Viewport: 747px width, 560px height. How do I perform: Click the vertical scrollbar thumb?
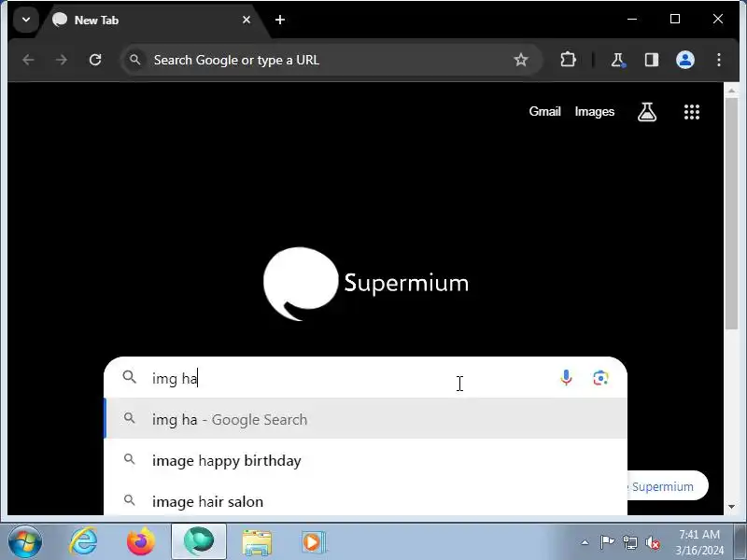coord(731,213)
